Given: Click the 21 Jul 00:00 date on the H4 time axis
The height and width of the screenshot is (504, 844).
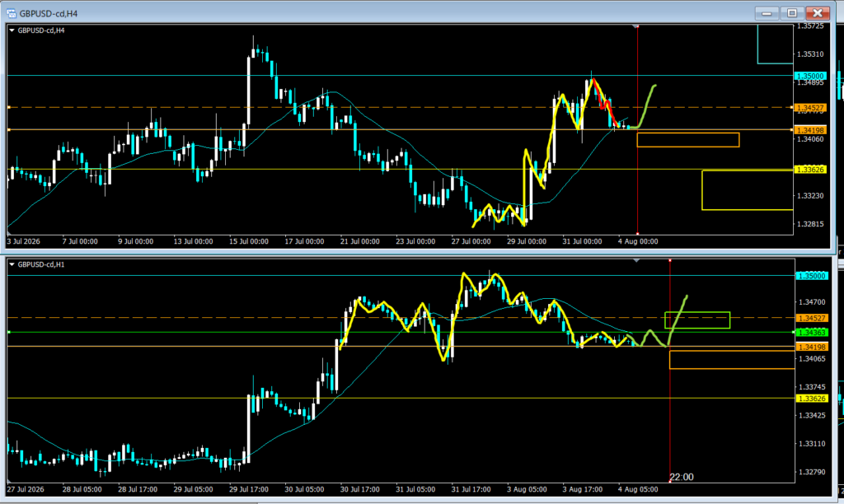Looking at the screenshot, I should [359, 241].
